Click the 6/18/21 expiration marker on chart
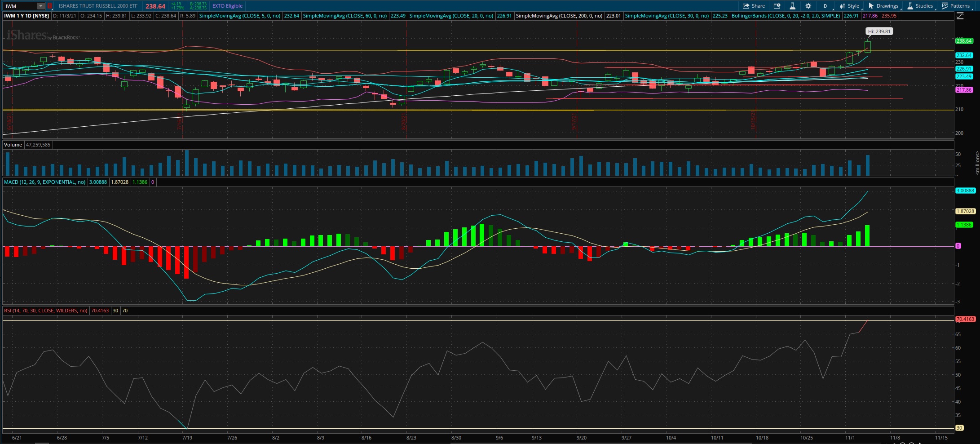980x444 pixels. [x=9, y=121]
